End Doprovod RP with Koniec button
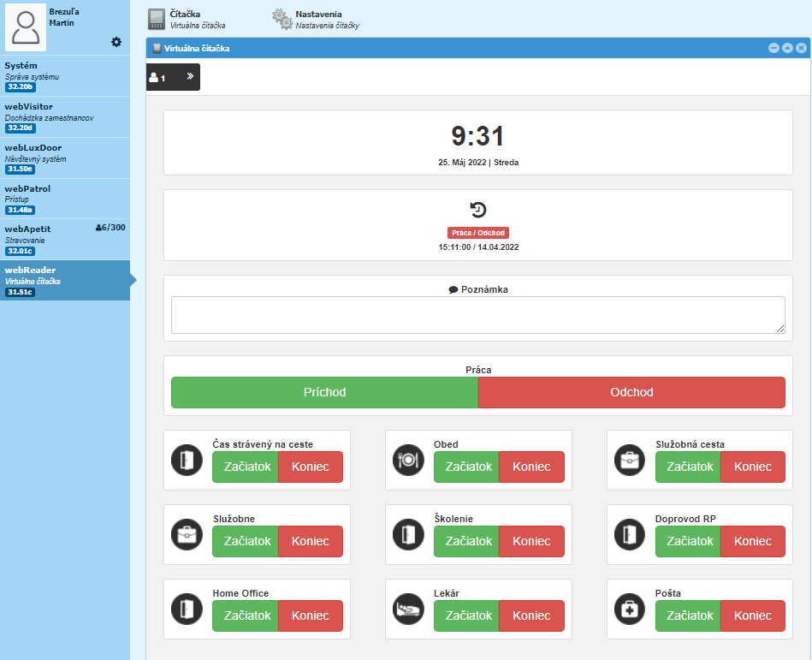This screenshot has width=812, height=660. click(x=753, y=541)
